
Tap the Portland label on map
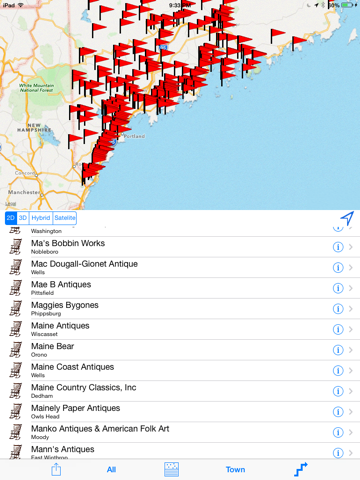[134, 136]
